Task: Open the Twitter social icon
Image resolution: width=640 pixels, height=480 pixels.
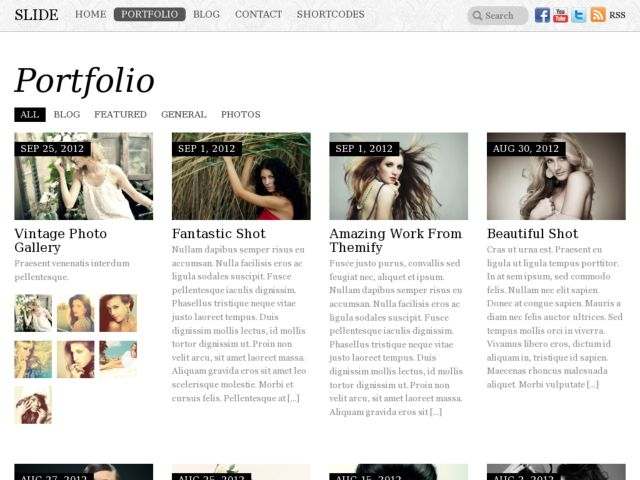Action: coord(579,15)
